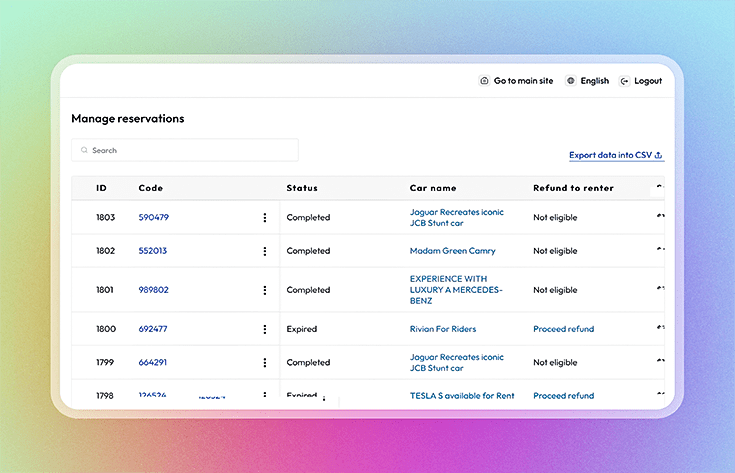Select ID cell 1801
This screenshot has height=473, width=735.
pos(105,290)
